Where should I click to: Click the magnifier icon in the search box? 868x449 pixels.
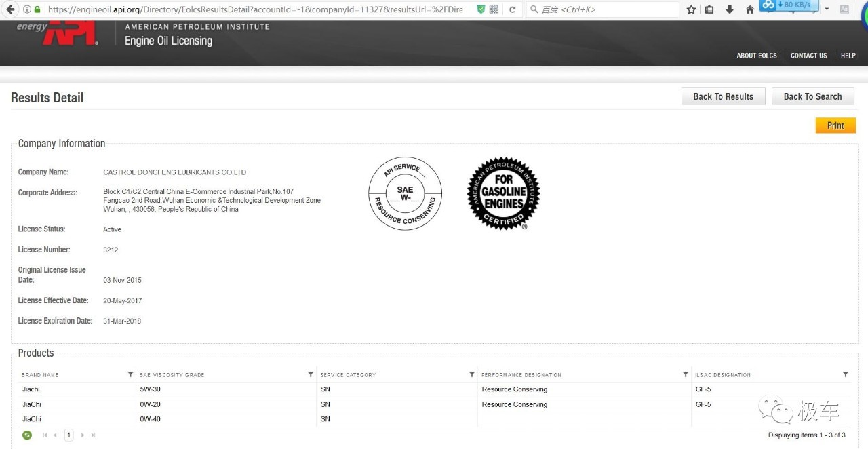[x=534, y=9]
